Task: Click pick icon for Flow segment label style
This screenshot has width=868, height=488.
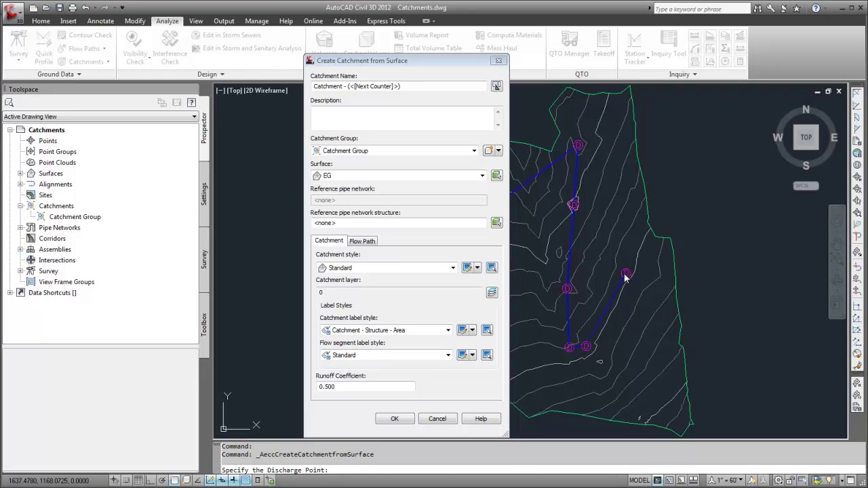Action: [487, 355]
